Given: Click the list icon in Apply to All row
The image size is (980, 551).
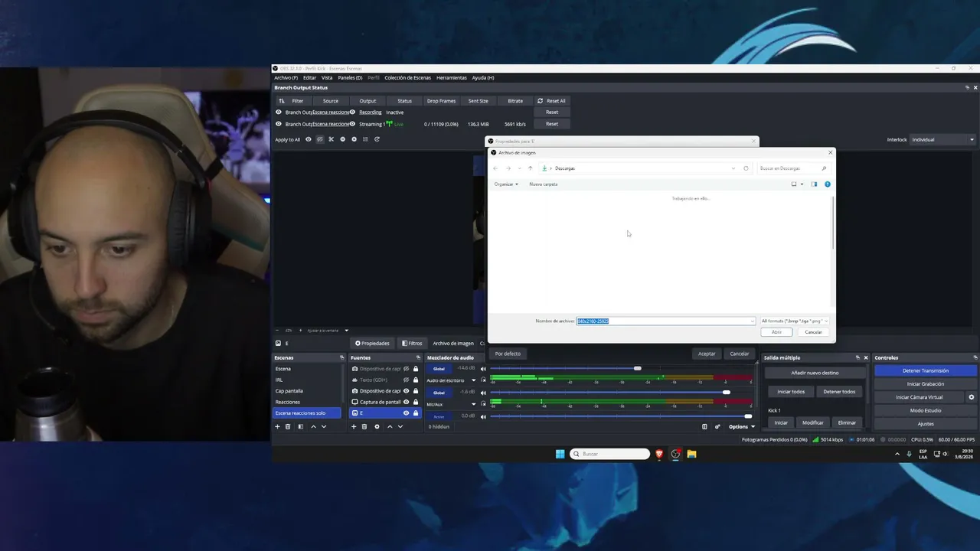Looking at the screenshot, I should point(365,139).
